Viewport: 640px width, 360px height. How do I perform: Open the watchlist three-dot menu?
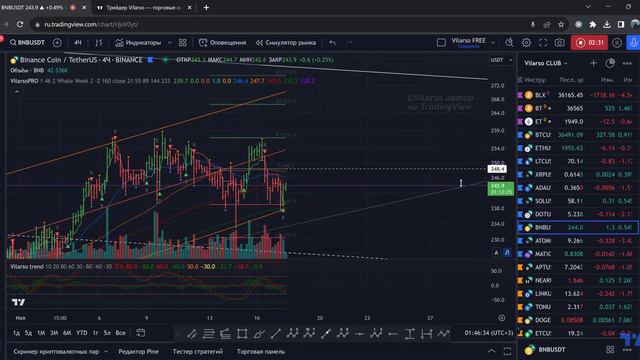[x=627, y=63]
